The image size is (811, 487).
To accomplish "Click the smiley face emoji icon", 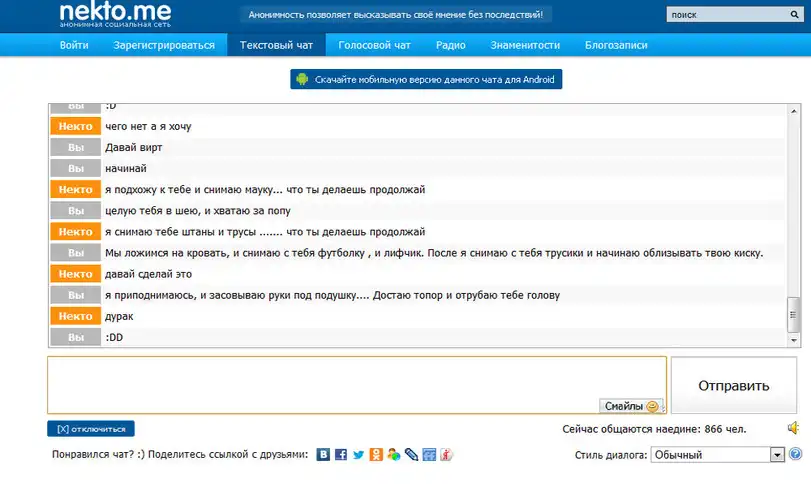I will [653, 406].
